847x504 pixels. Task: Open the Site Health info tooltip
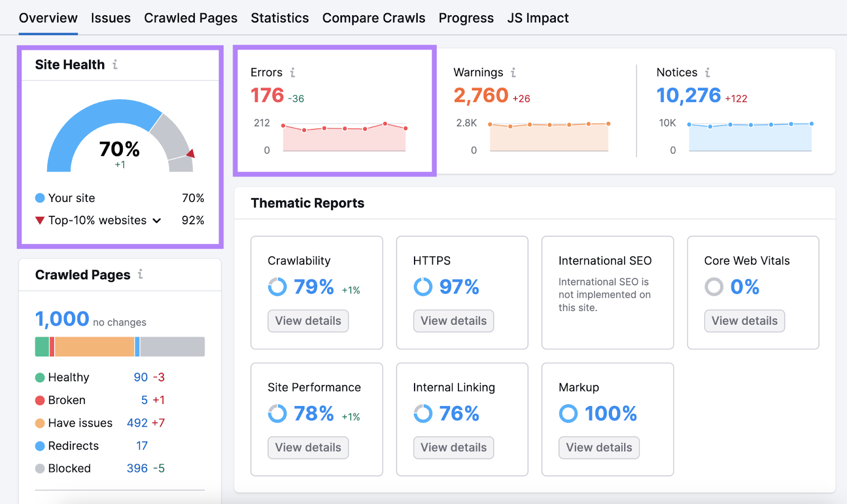coord(114,65)
